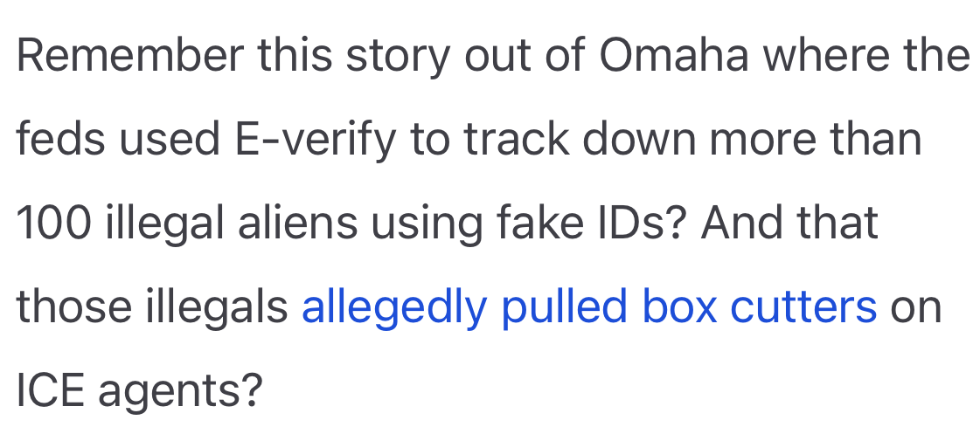Click the word "Remember" at paragraph start
This screenshot has width=980, height=434.
[129, 57]
